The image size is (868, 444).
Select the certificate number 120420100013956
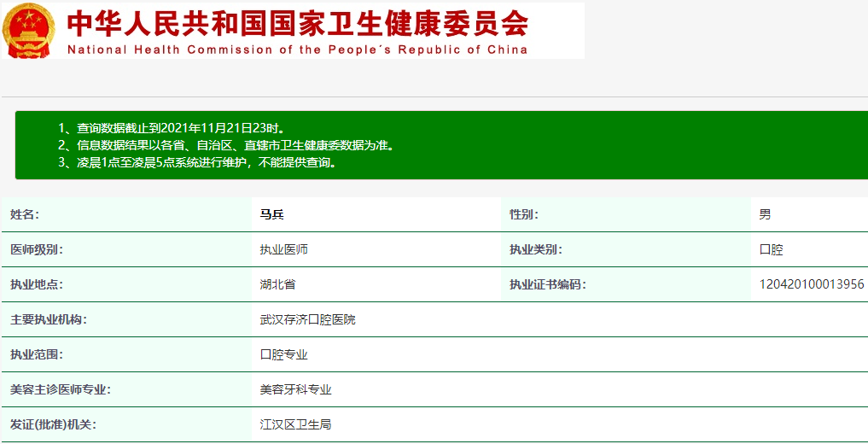pos(812,284)
